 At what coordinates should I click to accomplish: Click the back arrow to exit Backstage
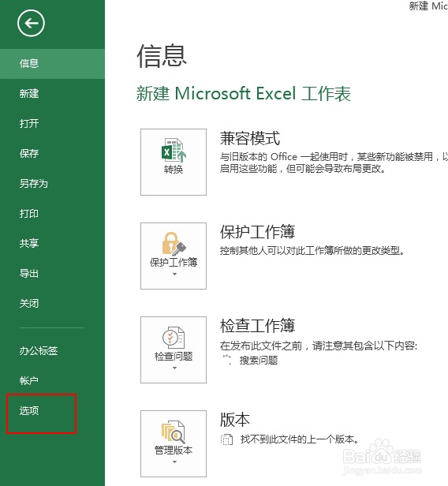[31, 23]
